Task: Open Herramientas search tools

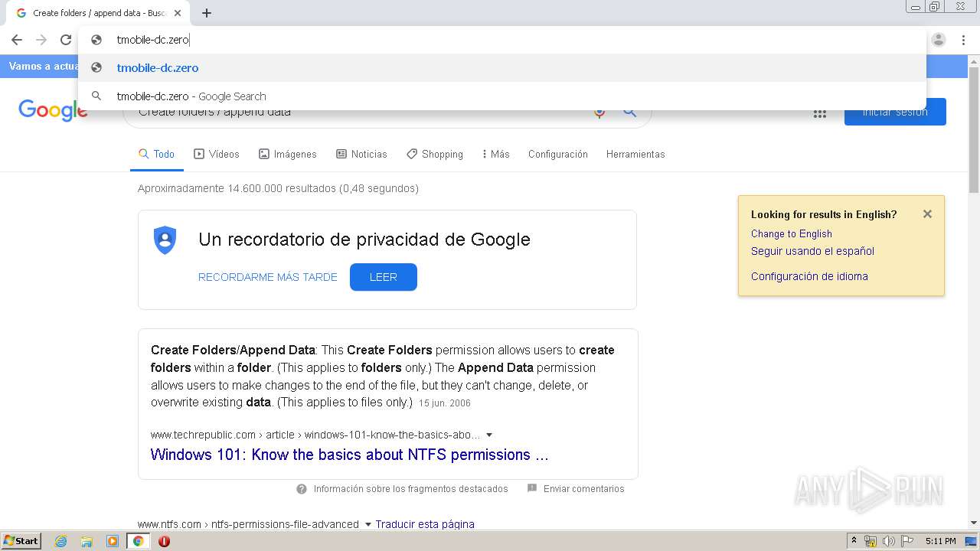Action: pos(635,154)
